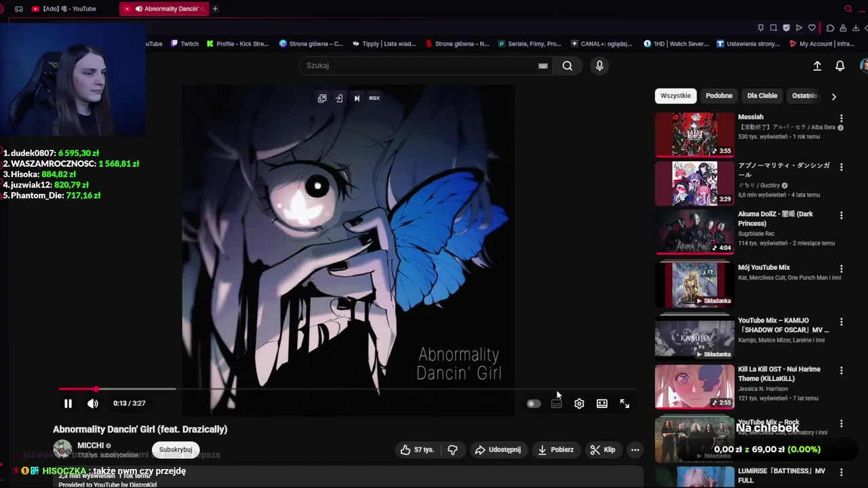This screenshot has width=868, height=488.
Task: Open more options for Akuma DollZ video
Action: 842,216
